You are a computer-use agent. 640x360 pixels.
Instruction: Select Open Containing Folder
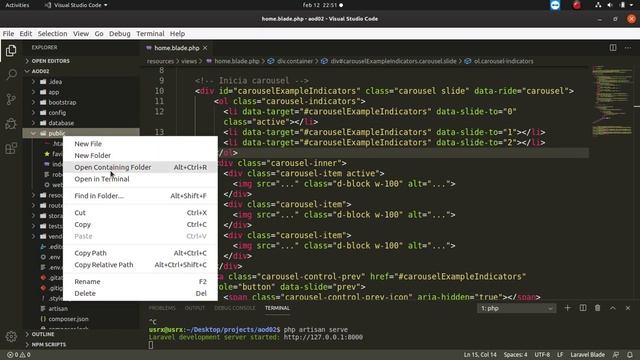click(140, 167)
